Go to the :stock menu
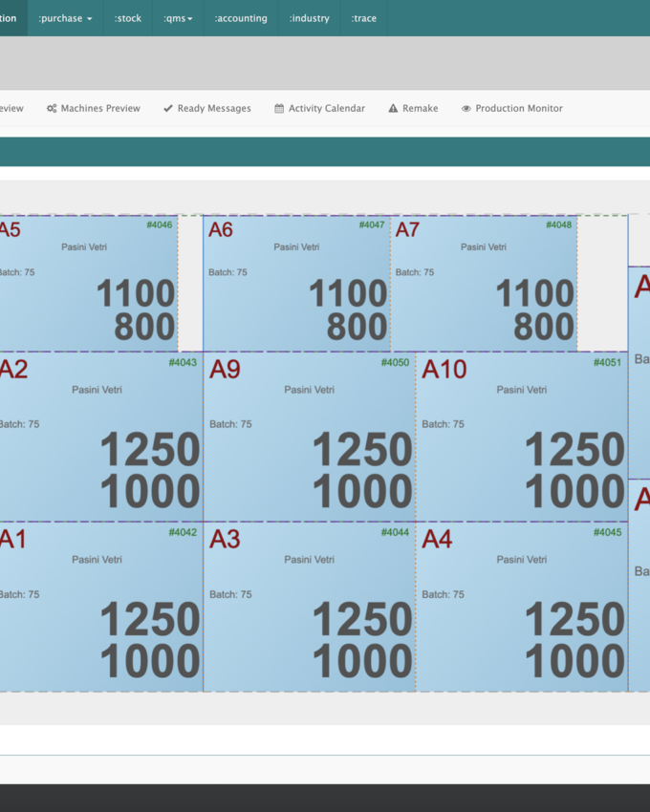This screenshot has height=812, width=650. click(127, 18)
